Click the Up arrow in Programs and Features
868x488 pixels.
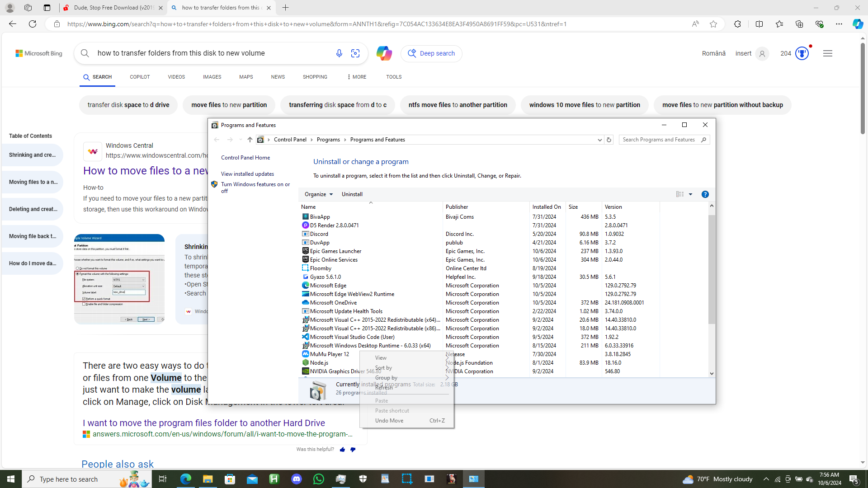click(x=250, y=140)
